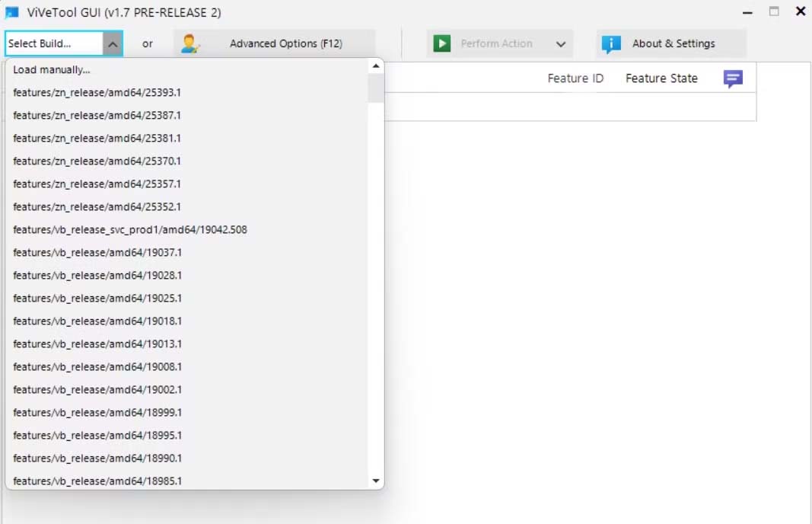This screenshot has width=812, height=524.
Task: Click the Advanced Options person icon
Action: (x=189, y=43)
